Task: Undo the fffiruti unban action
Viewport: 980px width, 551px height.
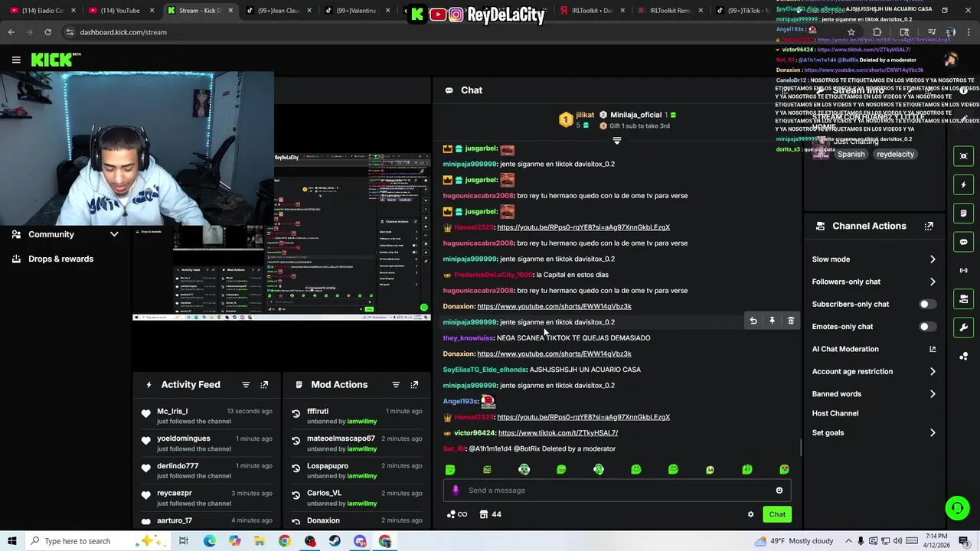Action: coord(296,414)
